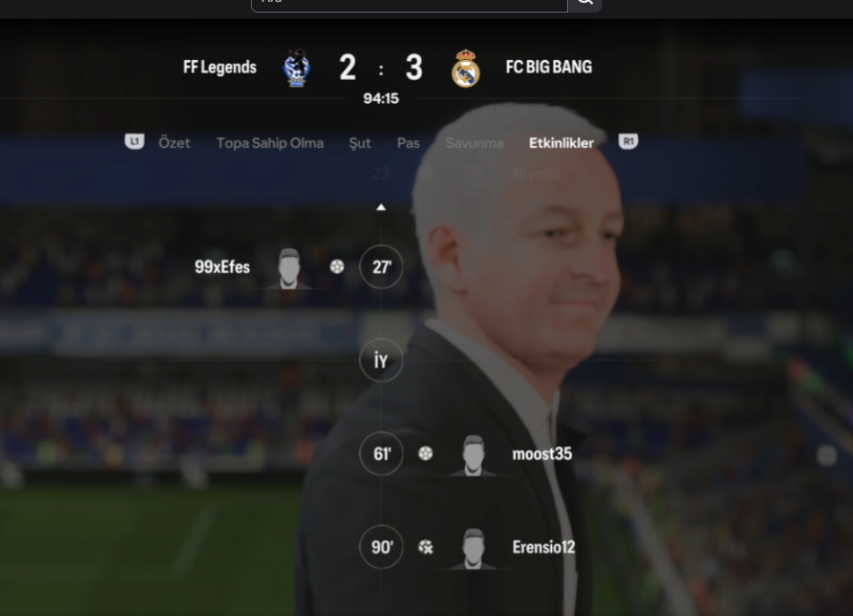This screenshot has height=616, width=853.
Task: Select the R1 shoulder button icon
Action: [x=628, y=141]
